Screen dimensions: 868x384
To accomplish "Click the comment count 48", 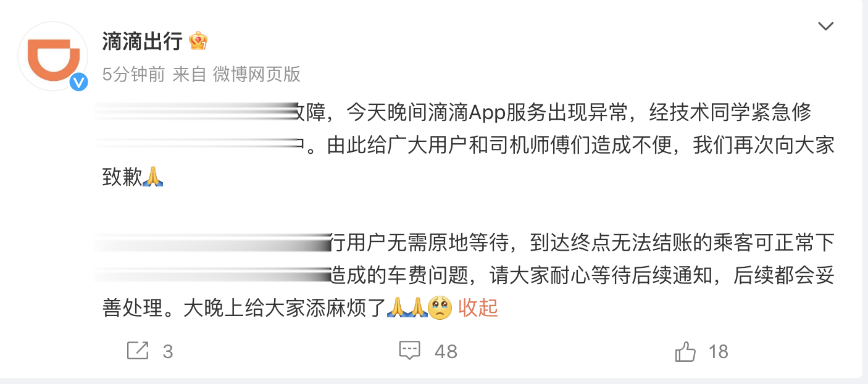I will point(446,351).
